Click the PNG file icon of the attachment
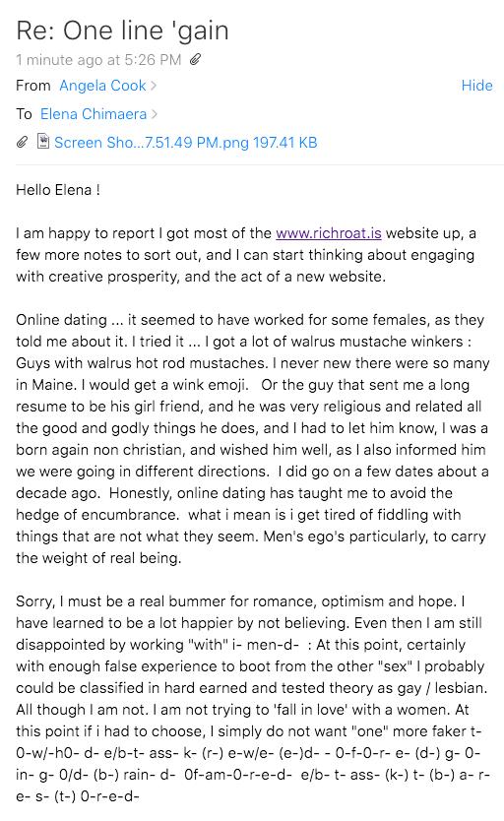This screenshot has height=821, width=504. pyautogui.click(x=43, y=142)
